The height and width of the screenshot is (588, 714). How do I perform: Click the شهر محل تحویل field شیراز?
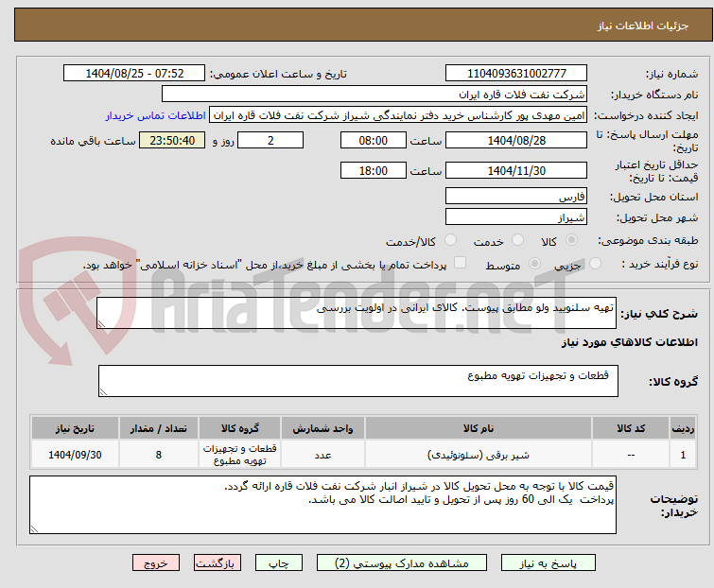pos(516,217)
